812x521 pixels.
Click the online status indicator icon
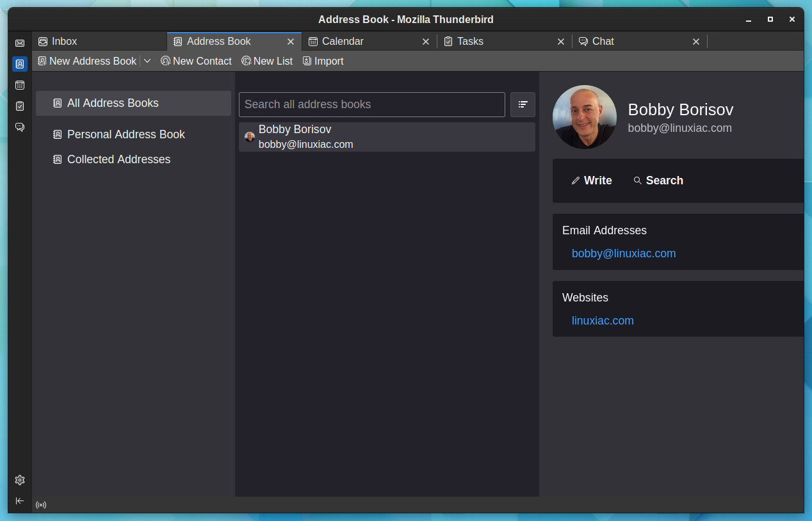(x=41, y=505)
